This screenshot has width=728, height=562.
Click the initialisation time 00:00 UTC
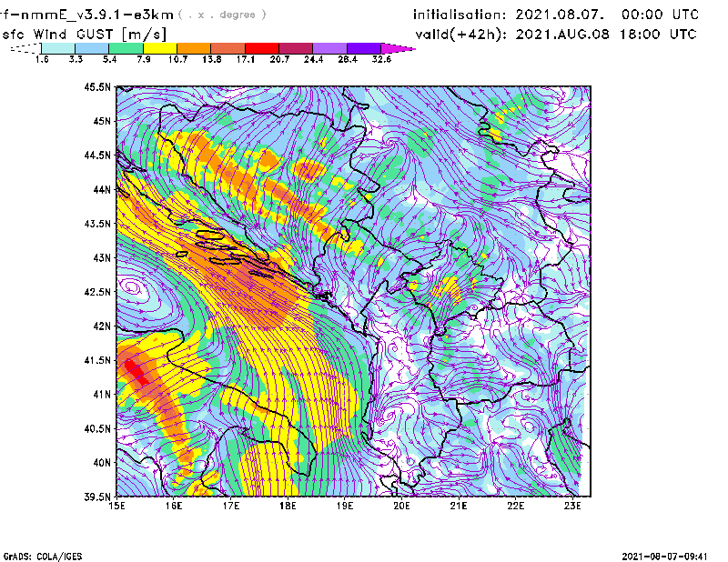[661, 15]
